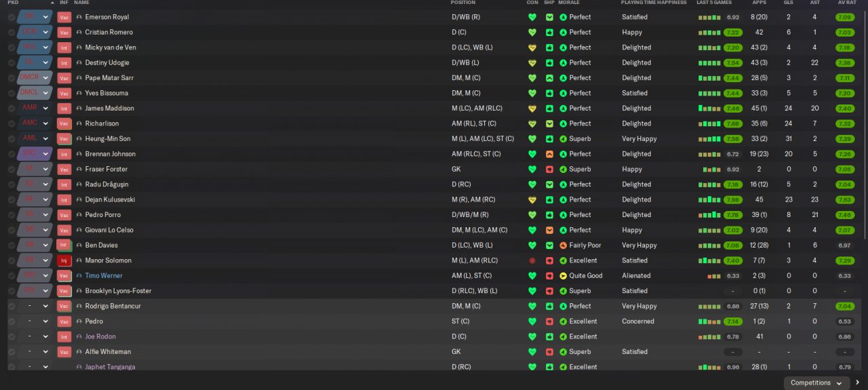Open Joe Rodon's player profile link
The image size is (868, 390).
100,336
